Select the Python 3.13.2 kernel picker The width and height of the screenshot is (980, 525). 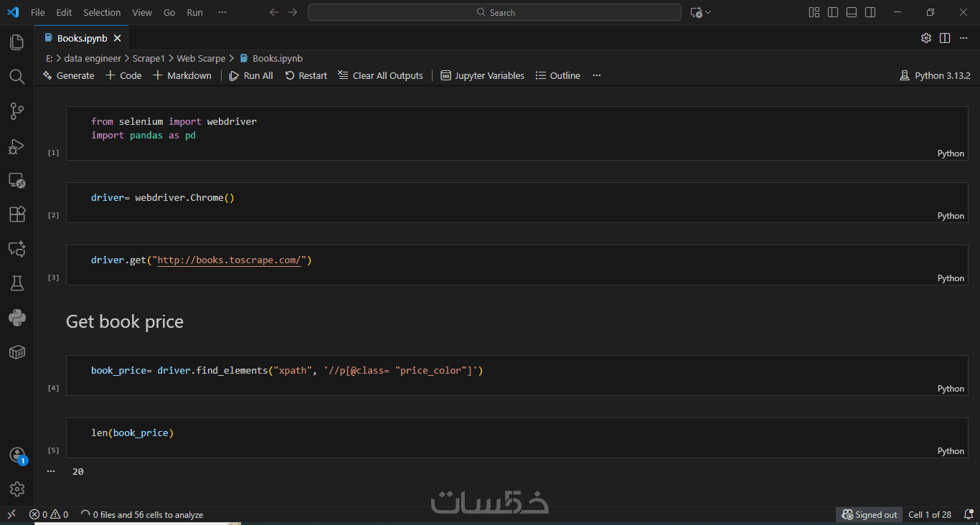(935, 75)
